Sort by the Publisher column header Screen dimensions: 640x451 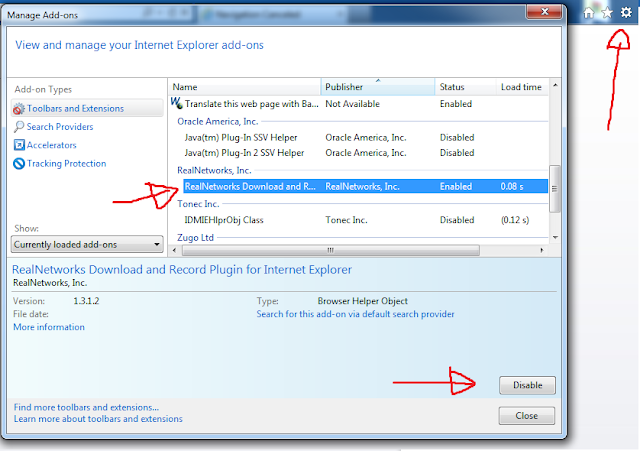(x=378, y=87)
